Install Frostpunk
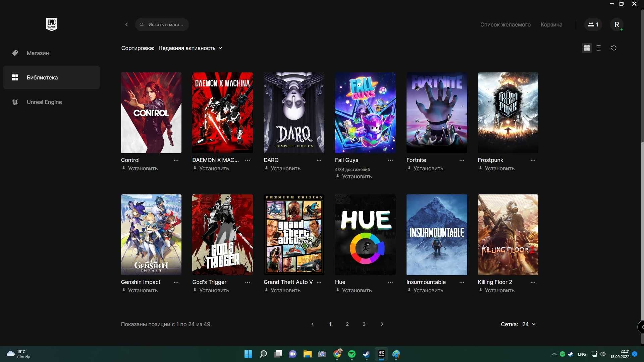 496,168
